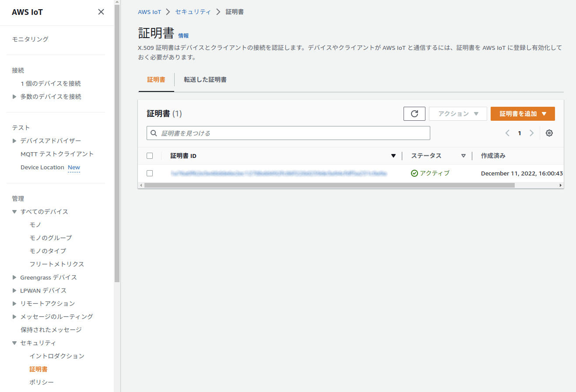Open the 証明書を追加 dropdown button

[523, 114]
